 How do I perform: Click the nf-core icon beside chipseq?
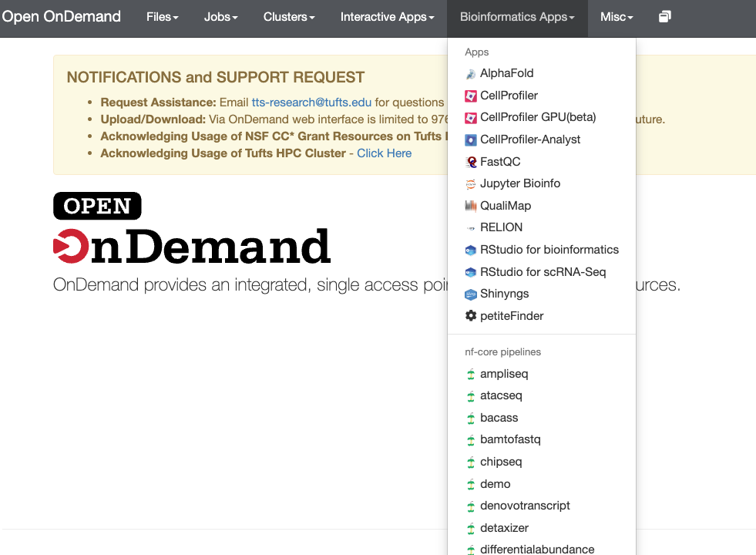[471, 462]
